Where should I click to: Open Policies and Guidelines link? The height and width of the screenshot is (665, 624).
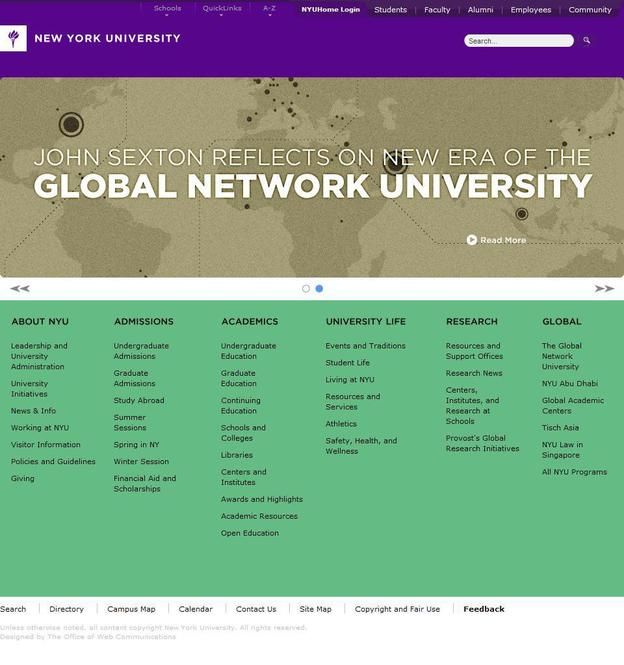click(x=53, y=461)
